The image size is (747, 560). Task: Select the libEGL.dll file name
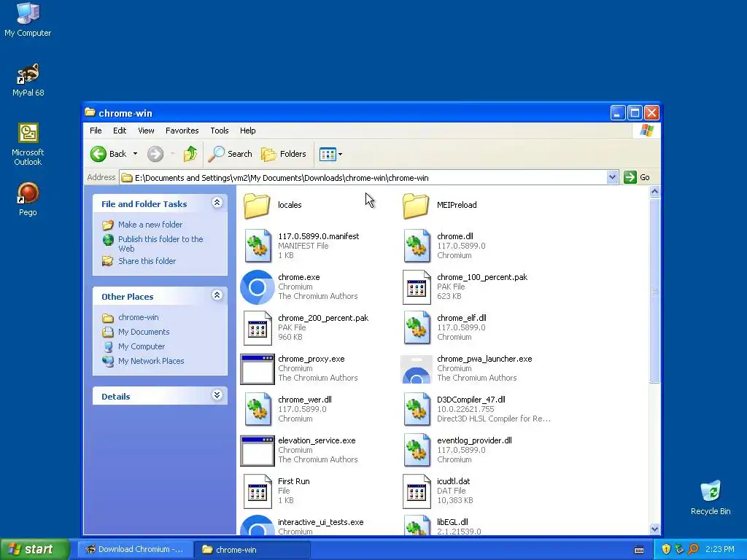(x=452, y=522)
